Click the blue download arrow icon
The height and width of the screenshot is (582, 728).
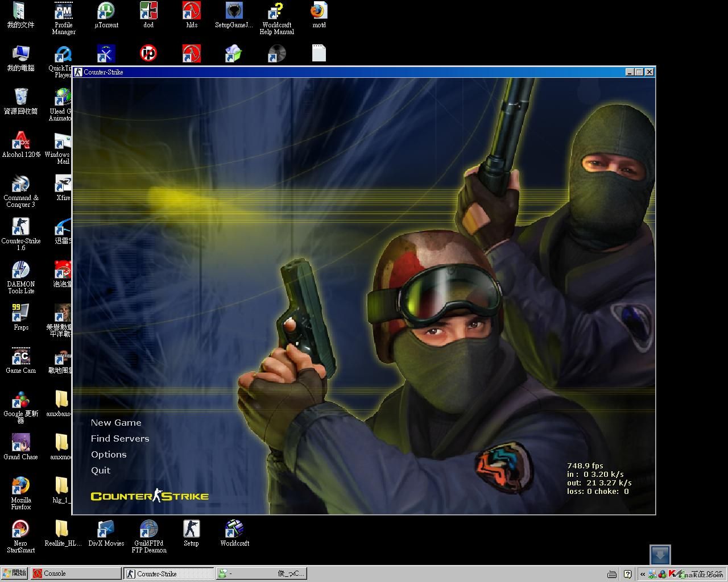[660, 555]
